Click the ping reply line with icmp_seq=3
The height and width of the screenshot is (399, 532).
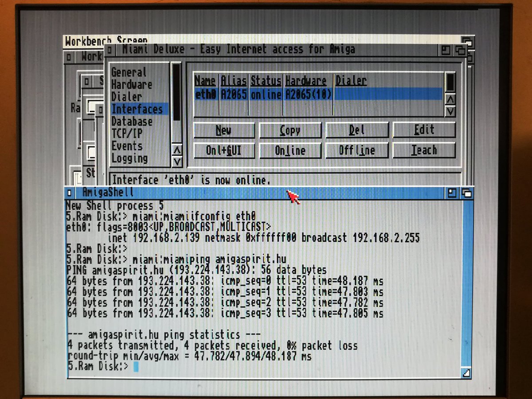[225, 314]
